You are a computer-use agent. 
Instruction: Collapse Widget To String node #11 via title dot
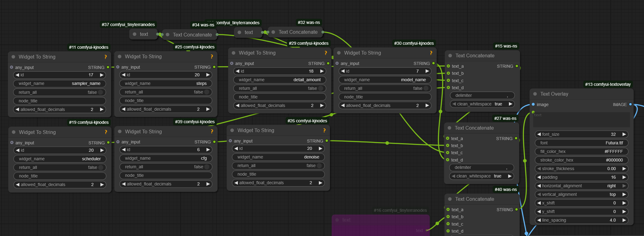[x=14, y=57]
